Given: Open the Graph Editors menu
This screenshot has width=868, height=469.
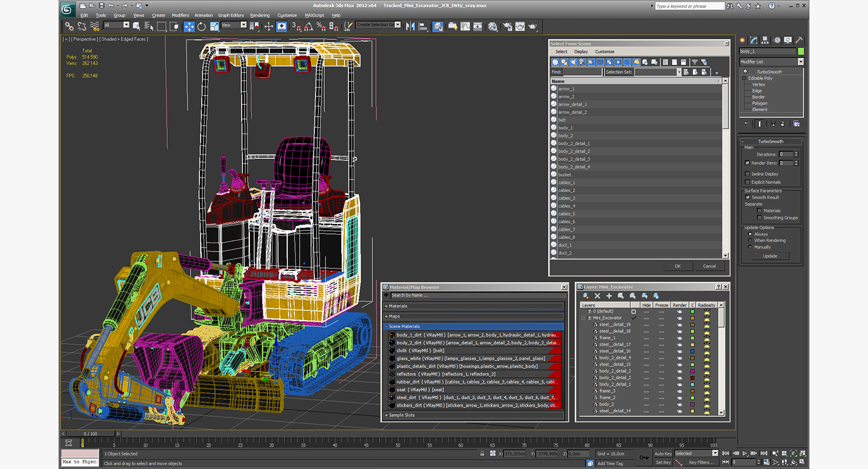Looking at the screenshot, I should click(231, 15).
